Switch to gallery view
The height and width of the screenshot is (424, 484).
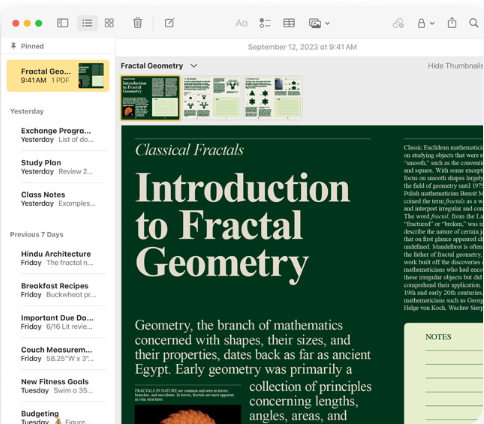tap(109, 23)
